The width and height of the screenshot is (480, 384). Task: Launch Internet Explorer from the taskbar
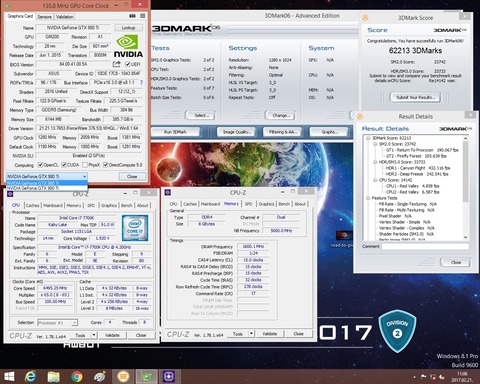click(31, 377)
